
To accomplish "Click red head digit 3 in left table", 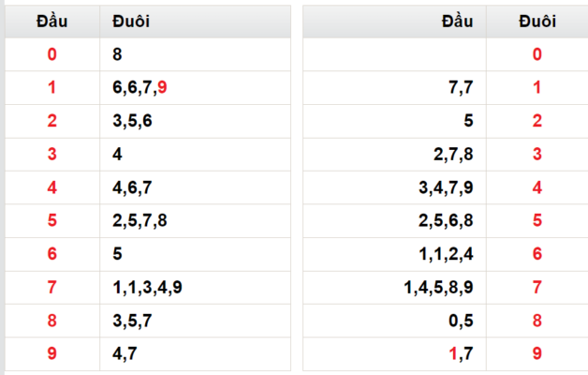I will click(52, 155).
